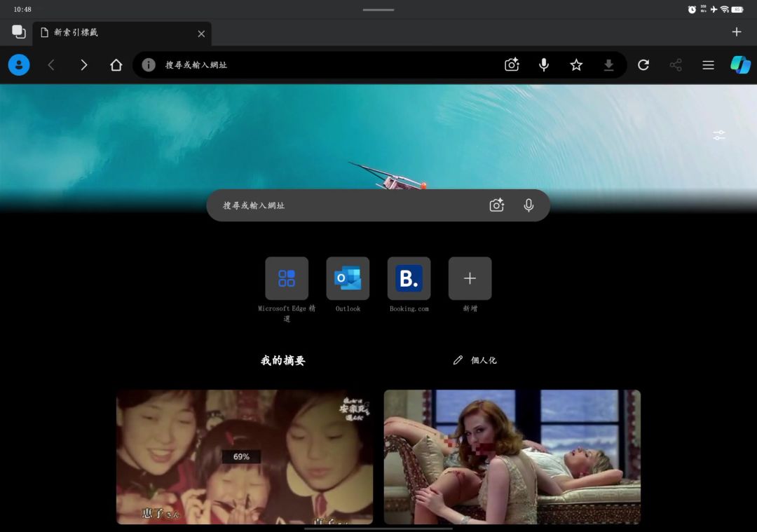Open the tab switcher overview
This screenshot has height=532, width=757.
(19, 32)
